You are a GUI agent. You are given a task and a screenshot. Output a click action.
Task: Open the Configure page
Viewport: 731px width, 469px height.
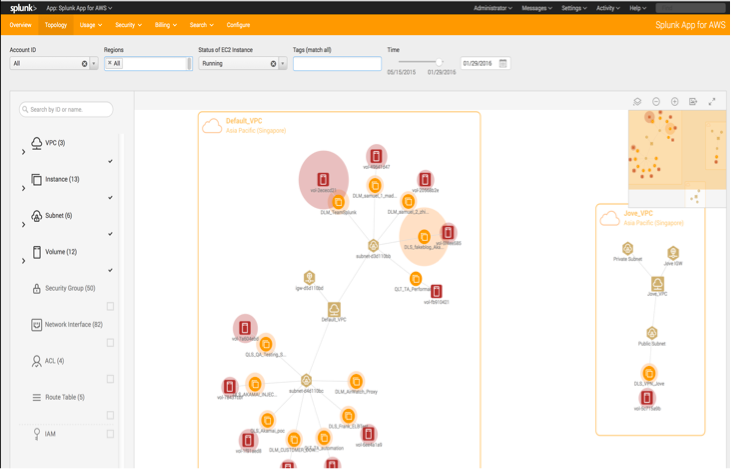pyautogui.click(x=238, y=25)
